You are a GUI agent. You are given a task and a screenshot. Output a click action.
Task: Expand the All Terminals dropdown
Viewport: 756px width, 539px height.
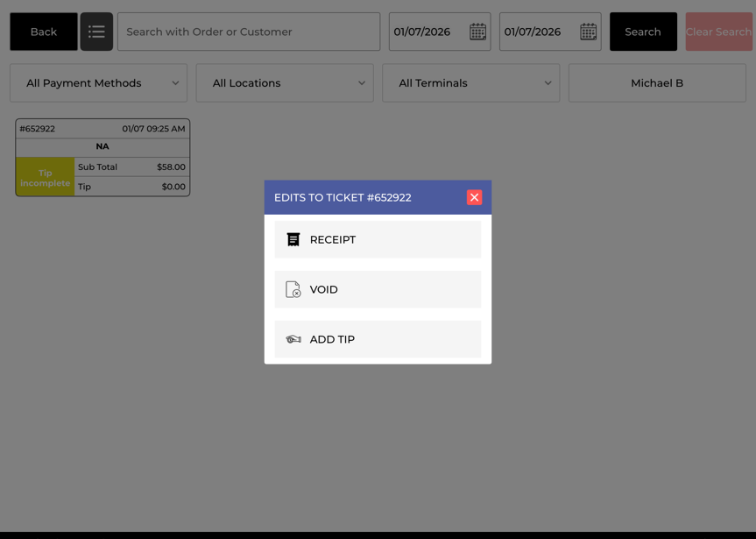click(470, 83)
